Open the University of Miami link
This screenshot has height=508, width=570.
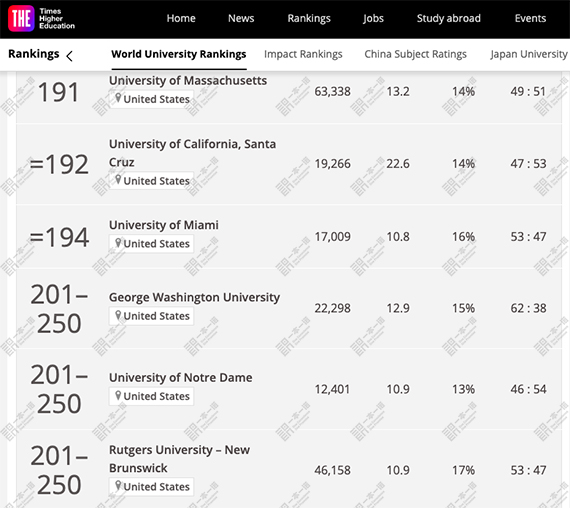coord(164,225)
